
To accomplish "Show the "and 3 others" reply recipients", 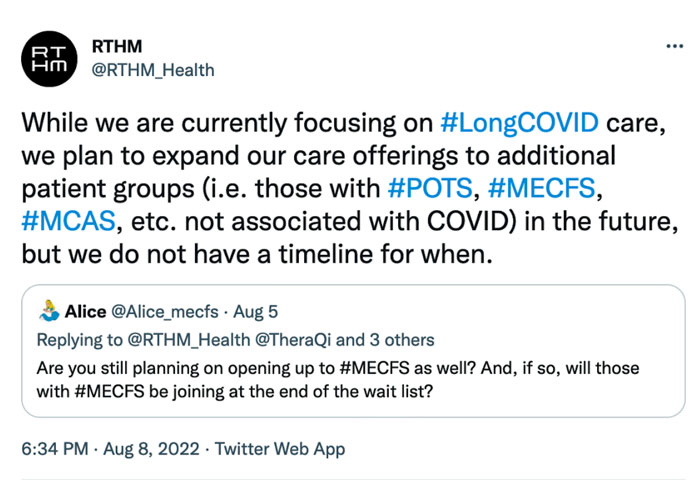I will tap(385, 340).
